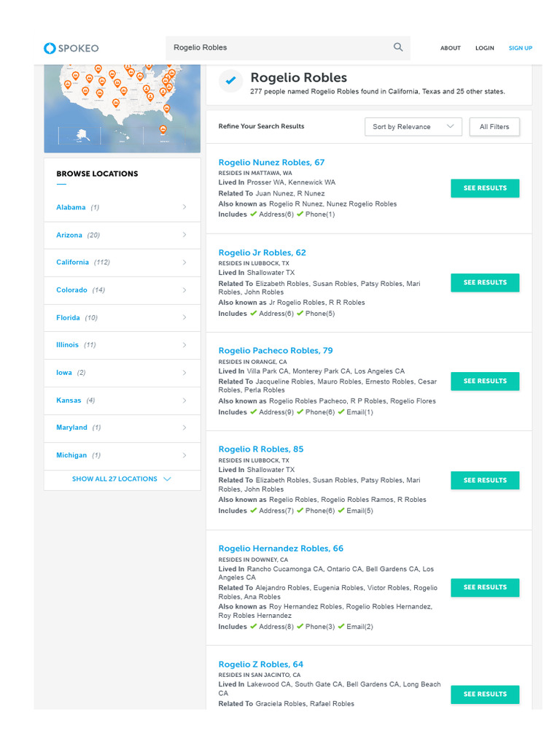
Task: Open the Rogelio Pacheco Robles, 79 profile link
Action: coord(275,351)
